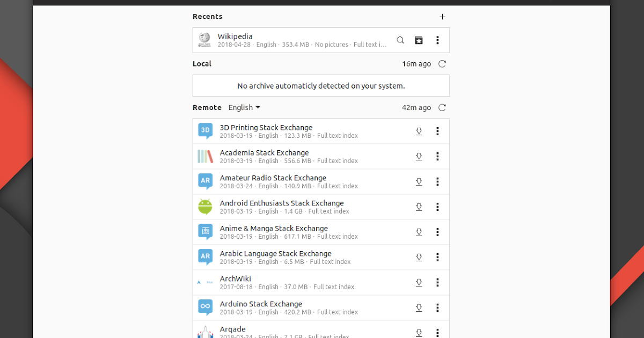Click the Wikipedia favicon thumbnail
The width and height of the screenshot is (644, 338).
(x=204, y=40)
